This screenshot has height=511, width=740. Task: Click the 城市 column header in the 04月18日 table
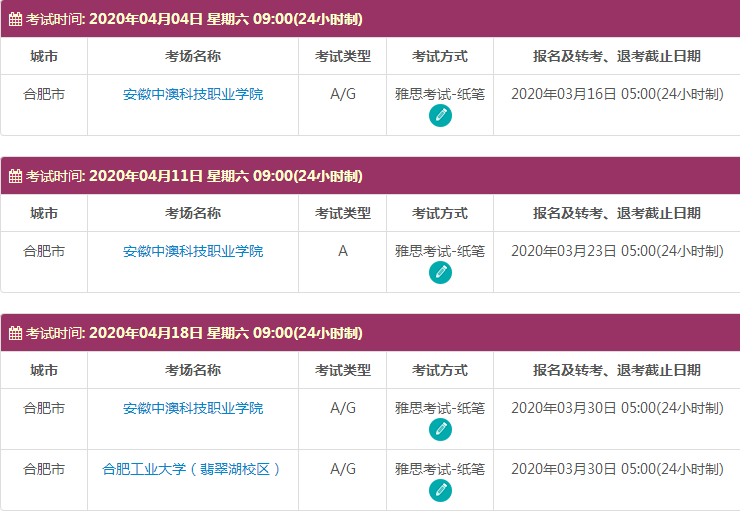click(x=44, y=370)
